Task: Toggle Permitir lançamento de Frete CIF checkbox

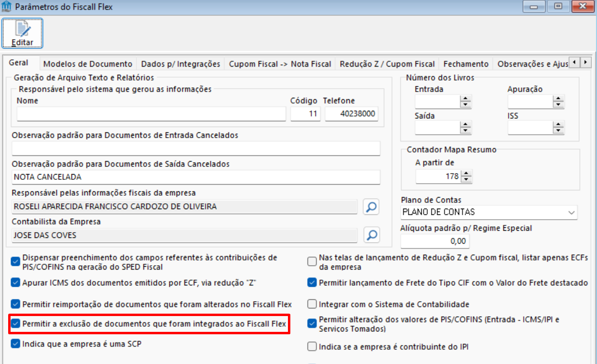Action: tap(312, 282)
